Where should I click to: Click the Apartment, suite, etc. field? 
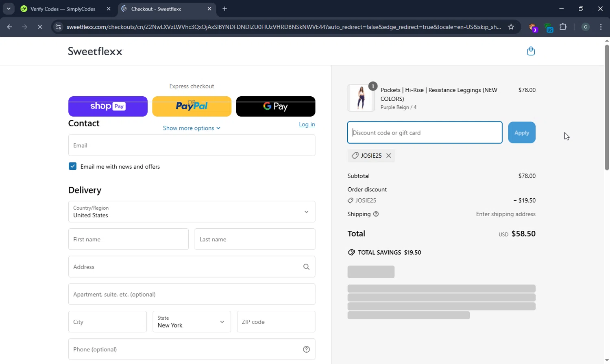pos(192,294)
